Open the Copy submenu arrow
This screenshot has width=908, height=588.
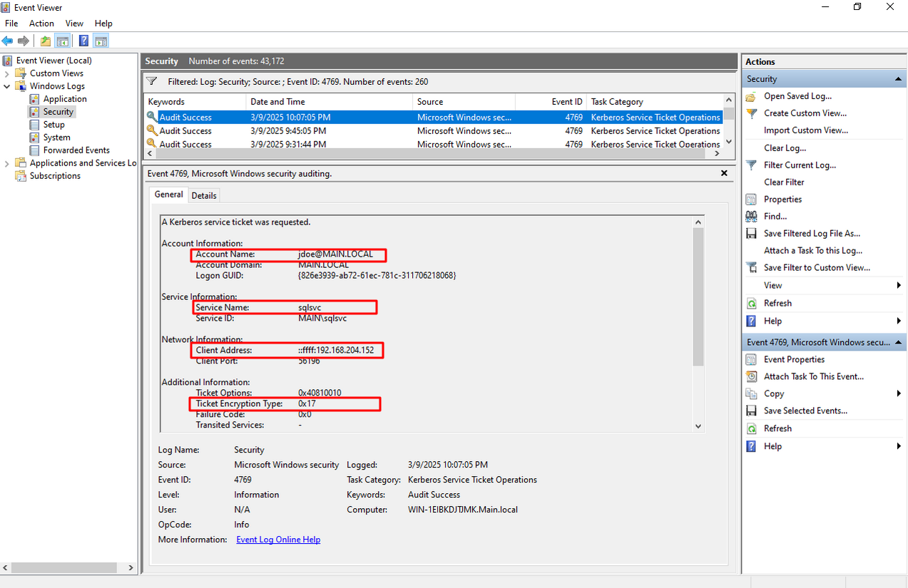click(x=899, y=393)
